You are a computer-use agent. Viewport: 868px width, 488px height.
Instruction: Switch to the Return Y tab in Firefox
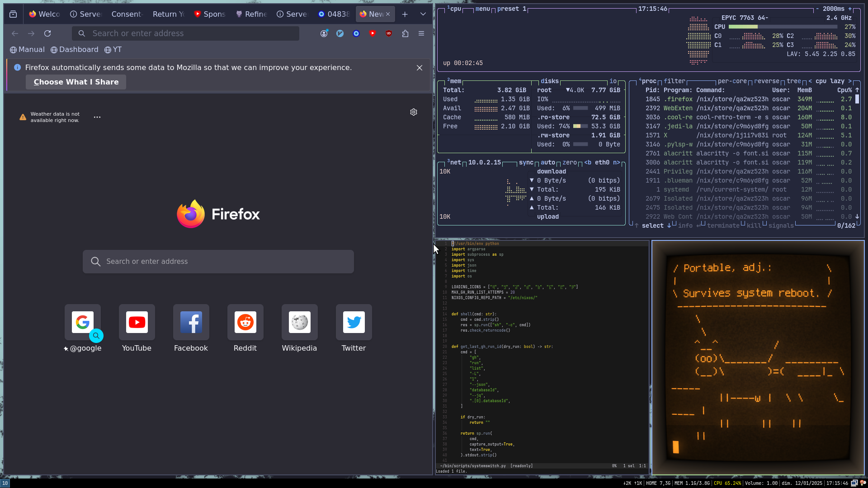pyautogui.click(x=168, y=14)
